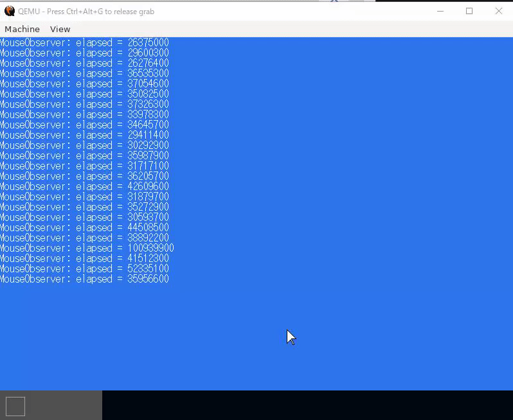Screen dimensions: 513x420
Task: Click the line reading elapsed = 26276400
Action: pyautogui.click(x=84, y=63)
